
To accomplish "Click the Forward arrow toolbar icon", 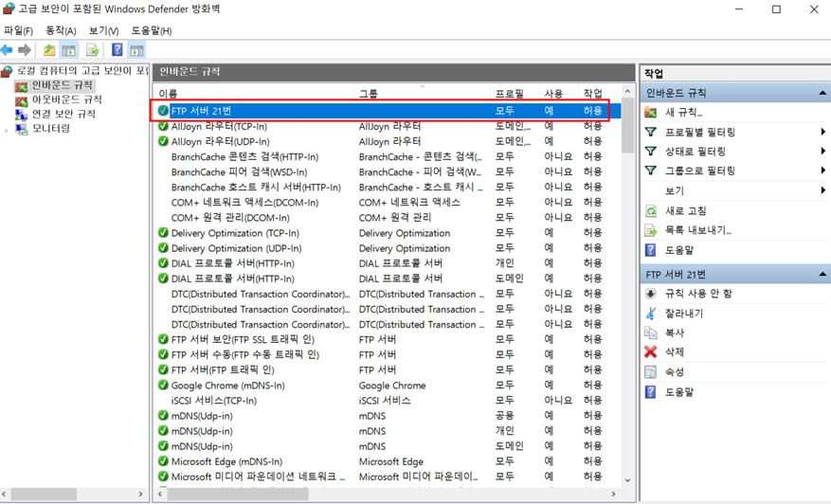I will pos(25,50).
